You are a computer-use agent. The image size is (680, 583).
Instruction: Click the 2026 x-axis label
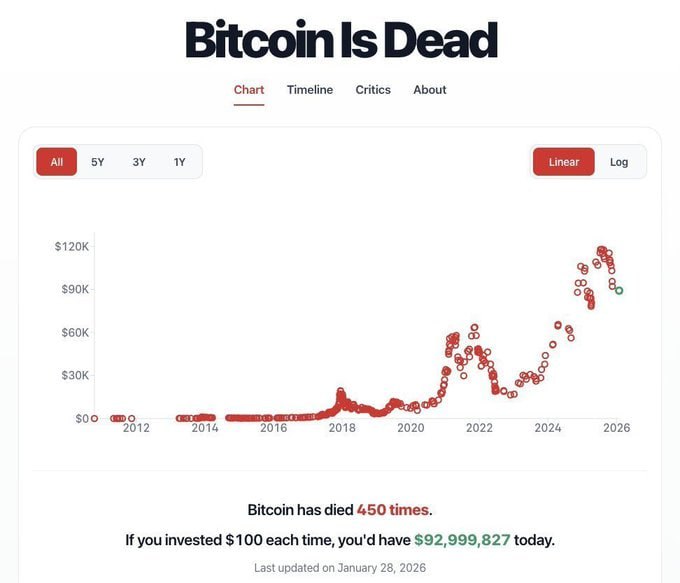tap(616, 428)
